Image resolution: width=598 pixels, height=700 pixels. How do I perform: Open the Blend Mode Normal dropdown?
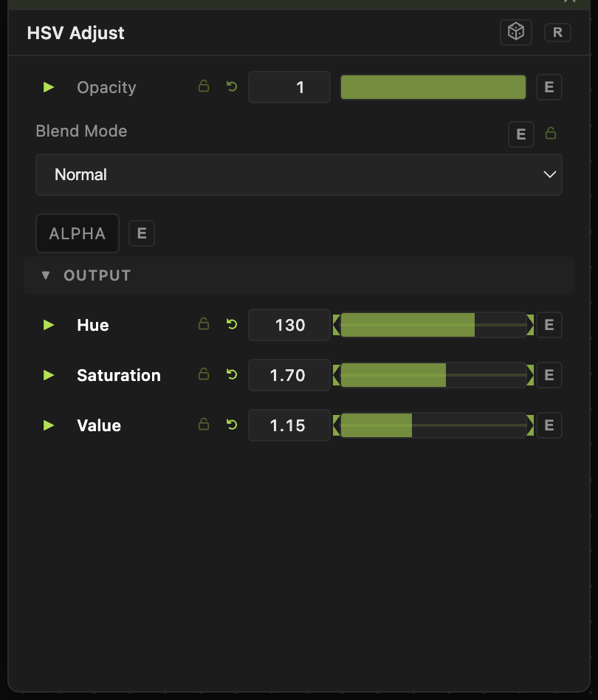click(299, 174)
